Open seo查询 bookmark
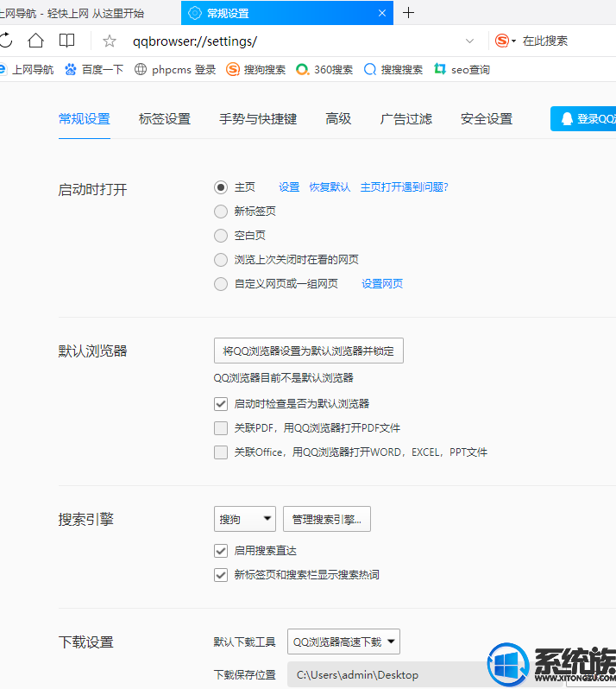 462,69
